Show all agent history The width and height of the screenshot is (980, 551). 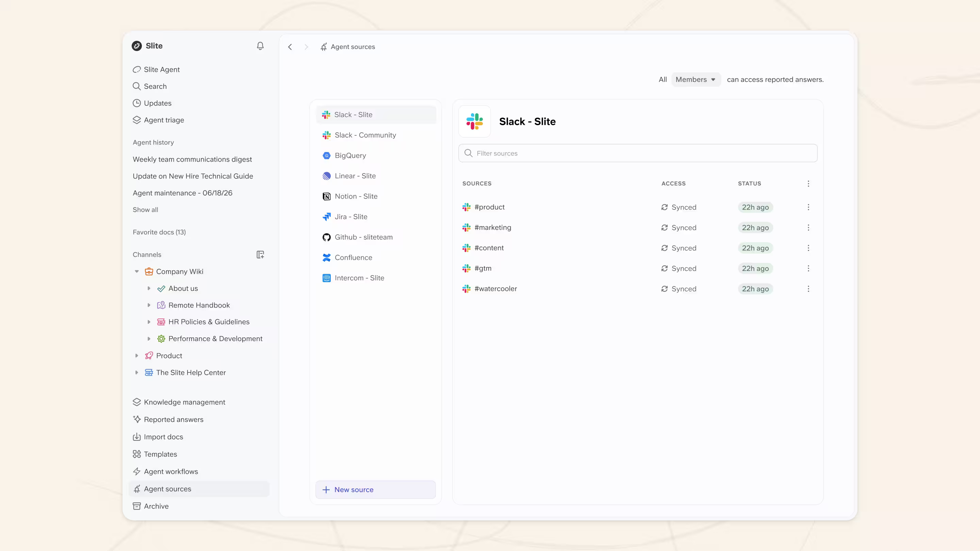tap(145, 210)
